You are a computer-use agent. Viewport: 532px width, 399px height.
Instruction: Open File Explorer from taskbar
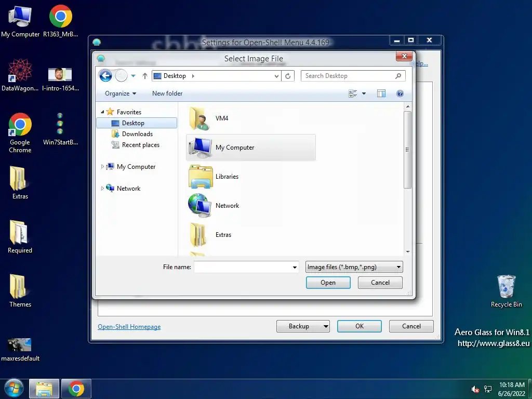(44, 389)
